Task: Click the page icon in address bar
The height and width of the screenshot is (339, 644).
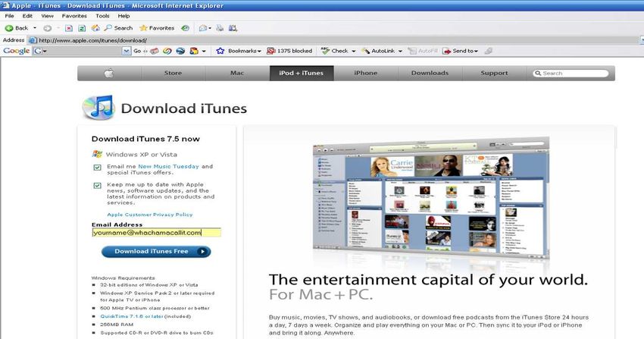Action: (x=33, y=40)
